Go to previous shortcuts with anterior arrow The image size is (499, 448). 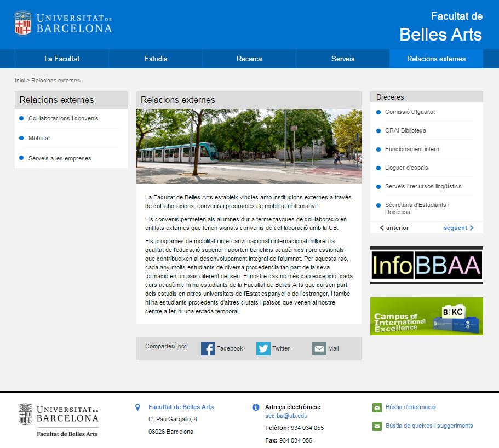394,228
